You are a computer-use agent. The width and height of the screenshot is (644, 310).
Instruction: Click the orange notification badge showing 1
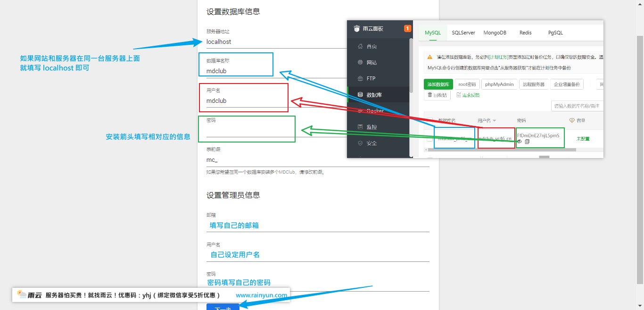[x=408, y=28]
